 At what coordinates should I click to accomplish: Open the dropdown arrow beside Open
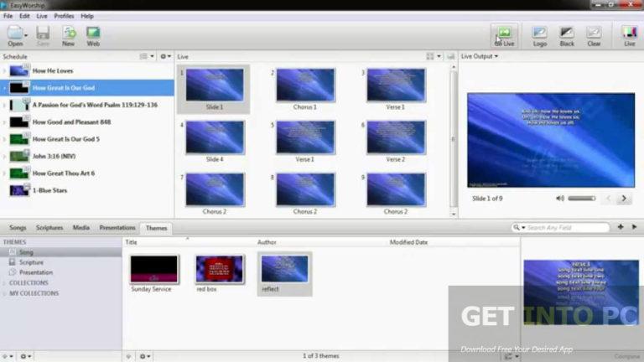click(x=26, y=36)
